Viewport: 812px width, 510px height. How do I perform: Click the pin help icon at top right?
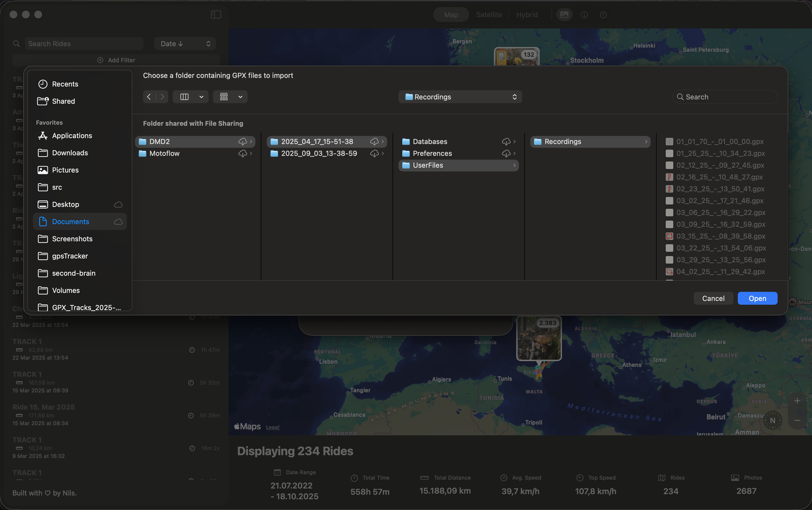pyautogui.click(x=603, y=15)
